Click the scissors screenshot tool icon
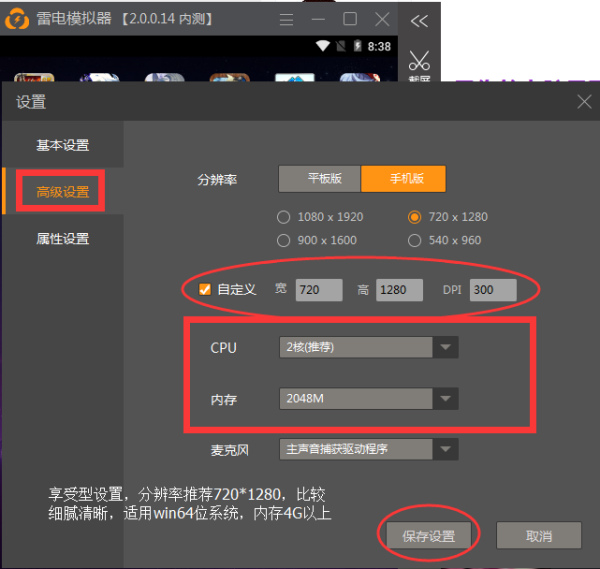Image resolution: width=600 pixels, height=569 pixels. click(419, 60)
